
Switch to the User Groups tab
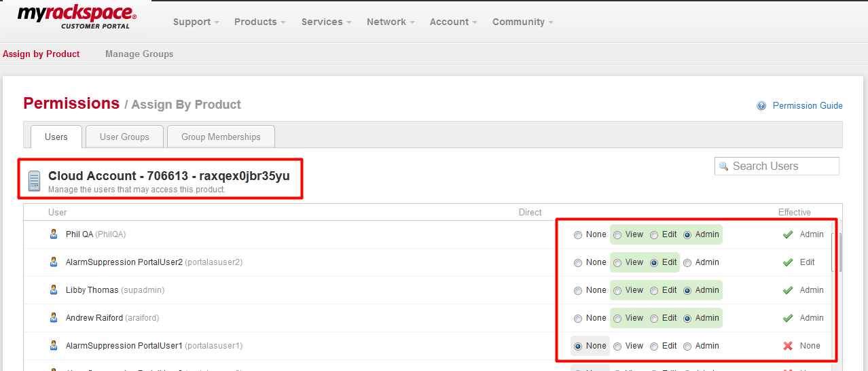pyautogui.click(x=124, y=137)
